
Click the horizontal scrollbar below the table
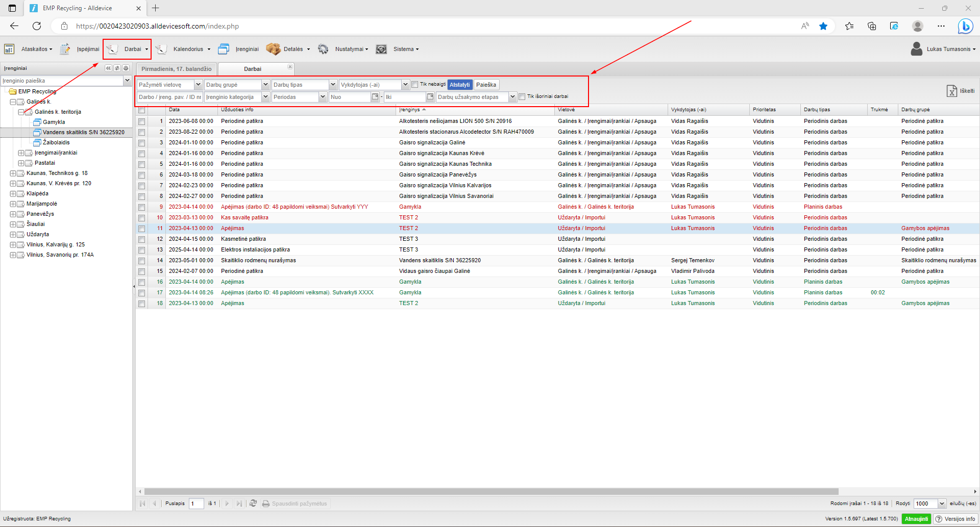coord(490,492)
